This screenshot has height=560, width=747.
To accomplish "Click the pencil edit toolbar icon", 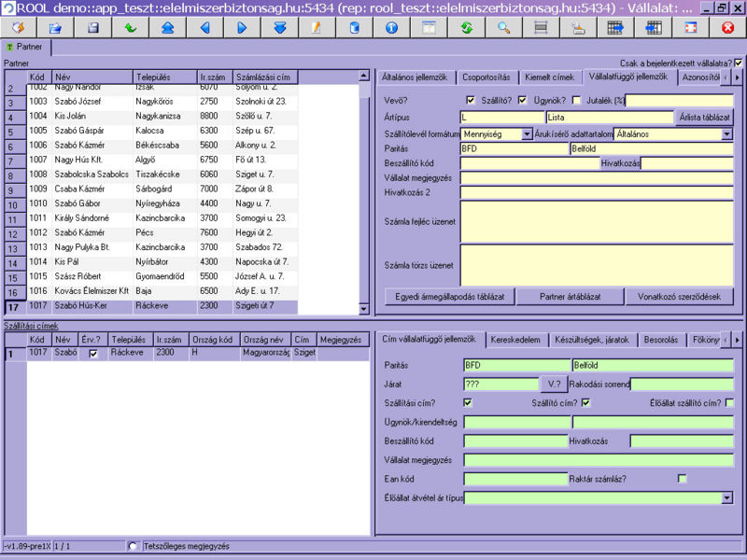I will [317, 28].
